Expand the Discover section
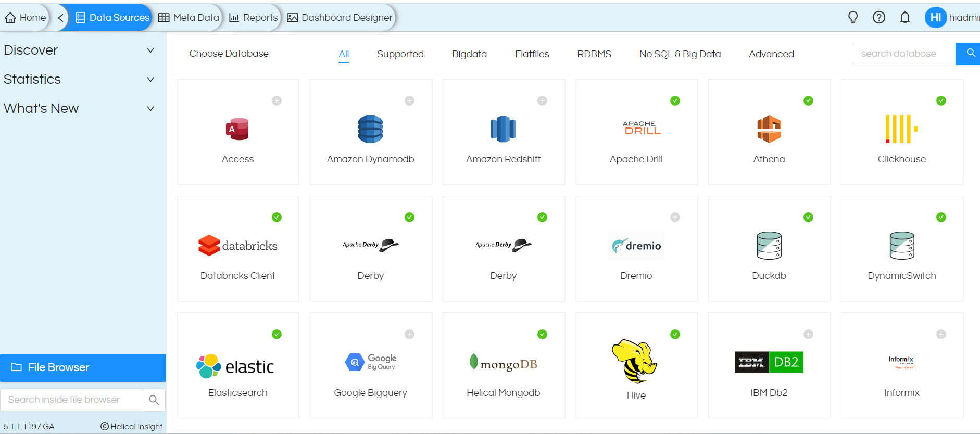980x434 pixels. coord(79,50)
